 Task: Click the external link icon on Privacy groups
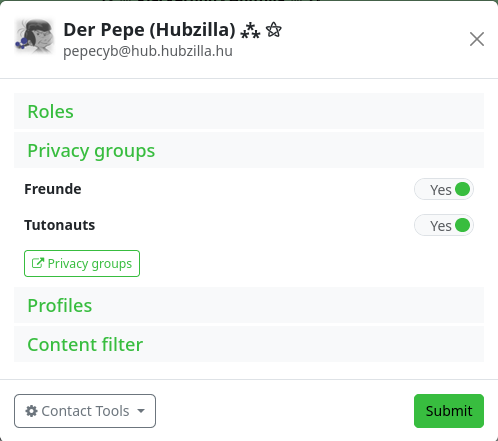[x=38, y=263]
